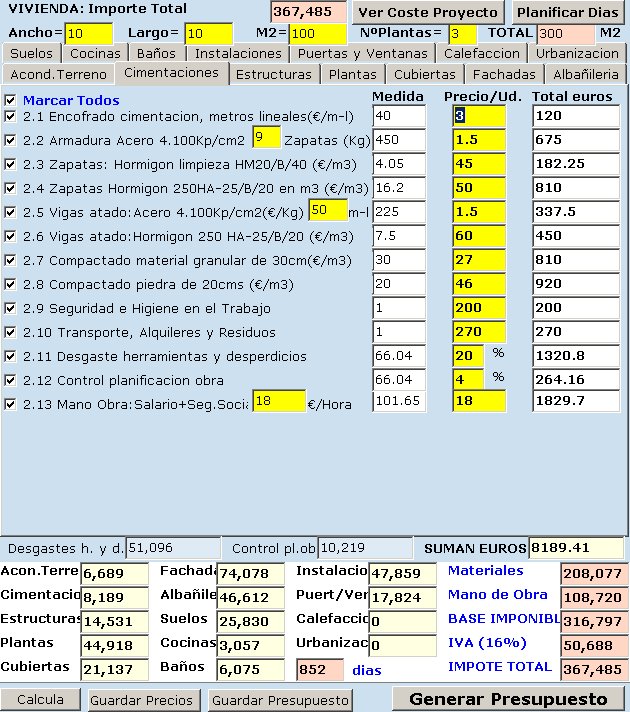The width and height of the screenshot is (630, 712).
Task: Uncheck 2.4 Zapatas Hormigon 250HA checkbox
Action: pyautogui.click(x=10, y=188)
